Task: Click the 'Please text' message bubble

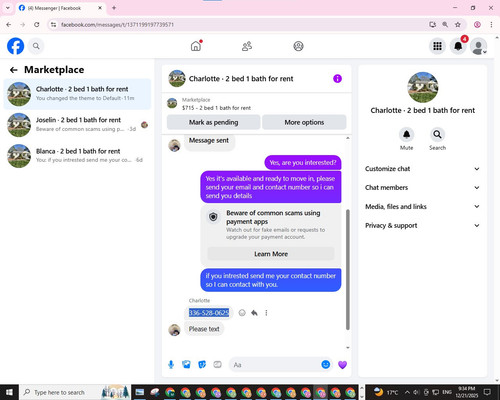Action: [204, 329]
